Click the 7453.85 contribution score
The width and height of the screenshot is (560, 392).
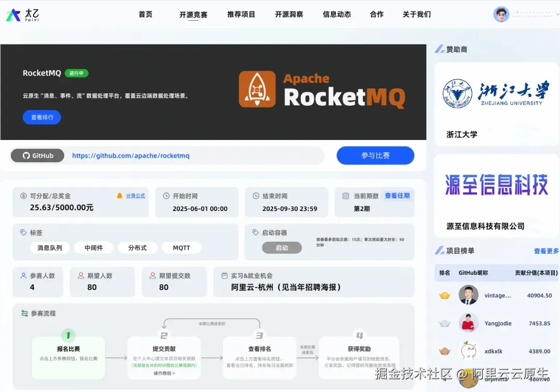click(539, 324)
